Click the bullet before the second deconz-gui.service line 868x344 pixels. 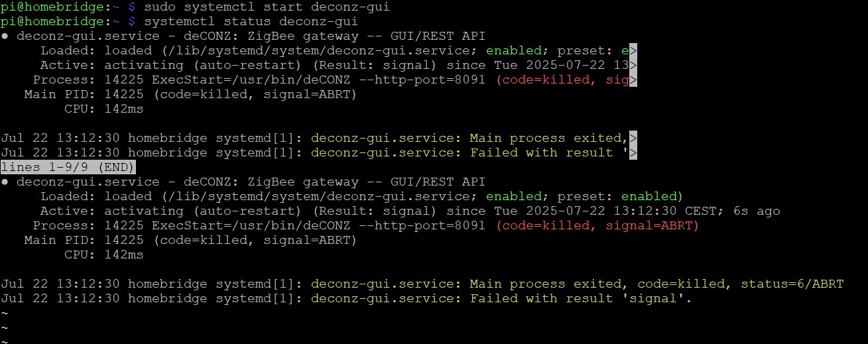5,182
